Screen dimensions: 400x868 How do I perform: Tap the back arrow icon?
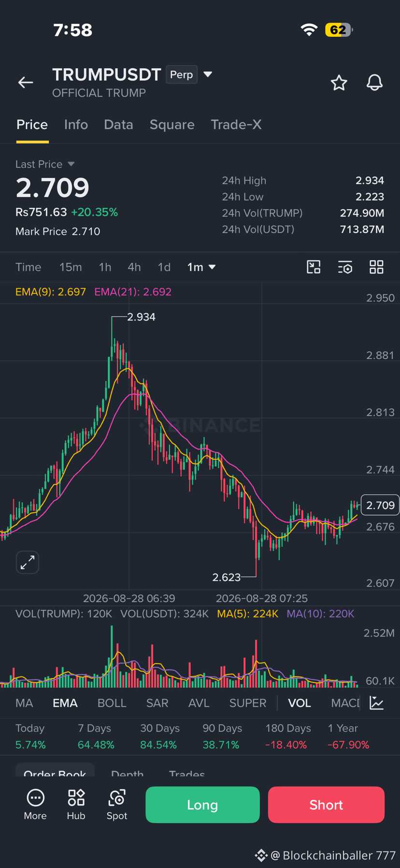point(26,83)
